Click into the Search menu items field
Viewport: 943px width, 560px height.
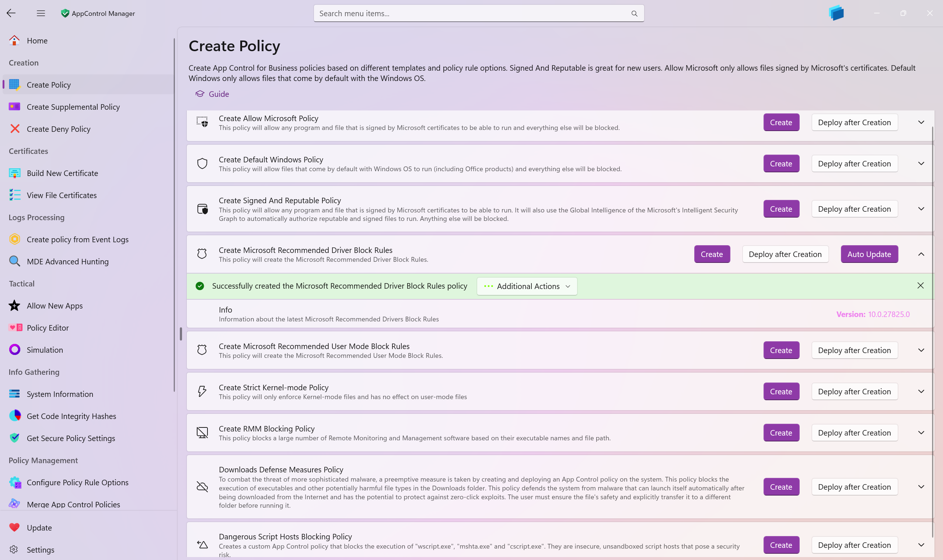coord(472,14)
